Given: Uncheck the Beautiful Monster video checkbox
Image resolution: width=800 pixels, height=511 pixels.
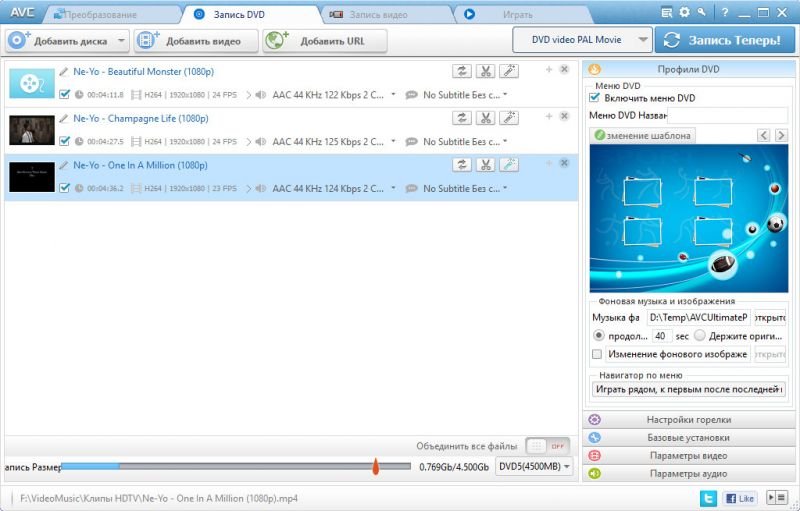Looking at the screenshot, I should coord(65,95).
